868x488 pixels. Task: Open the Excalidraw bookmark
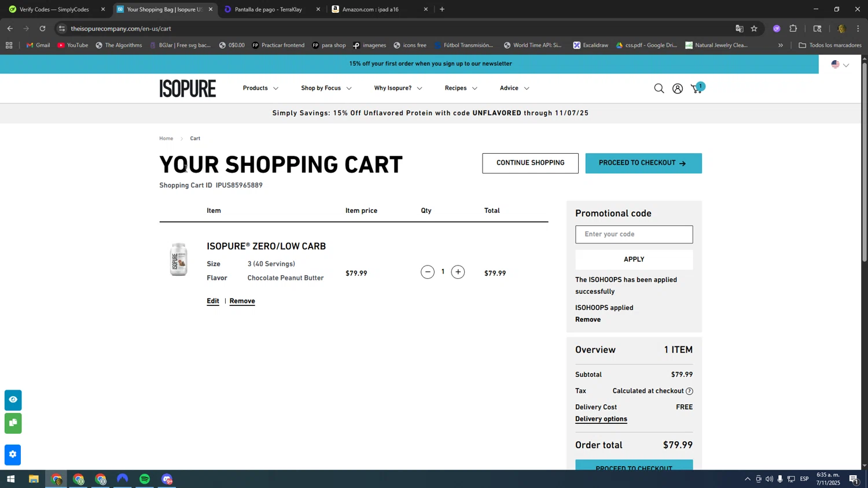[x=590, y=45]
